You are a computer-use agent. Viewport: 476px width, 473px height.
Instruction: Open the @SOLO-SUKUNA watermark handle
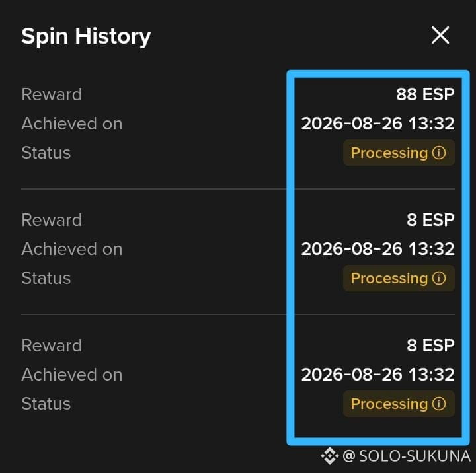click(407, 456)
